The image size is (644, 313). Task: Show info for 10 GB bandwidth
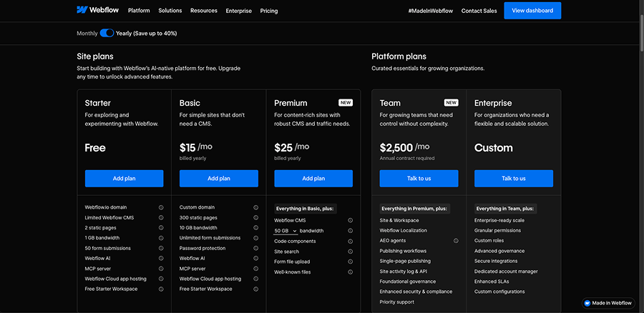coord(256,228)
